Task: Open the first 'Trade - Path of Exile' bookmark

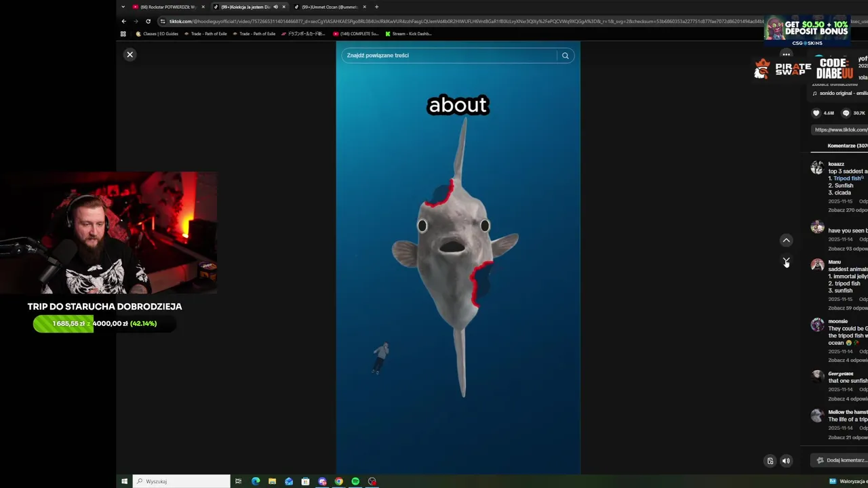Action: (205, 33)
